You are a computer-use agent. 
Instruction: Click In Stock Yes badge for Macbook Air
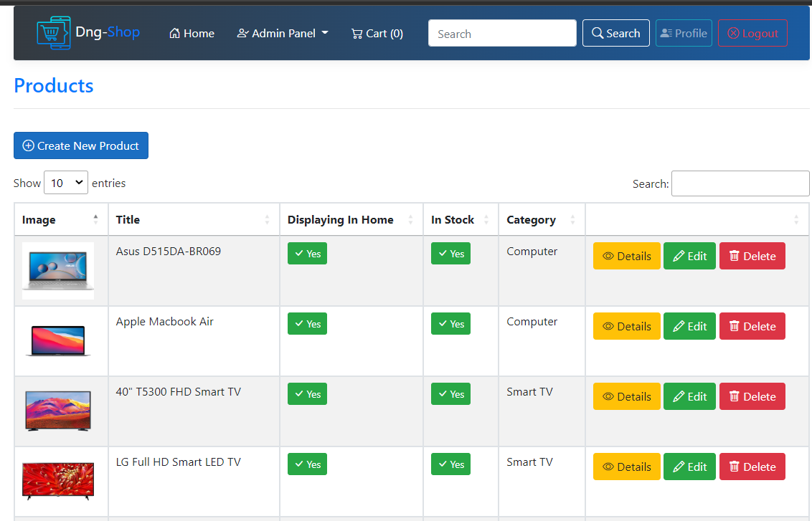[450, 324]
